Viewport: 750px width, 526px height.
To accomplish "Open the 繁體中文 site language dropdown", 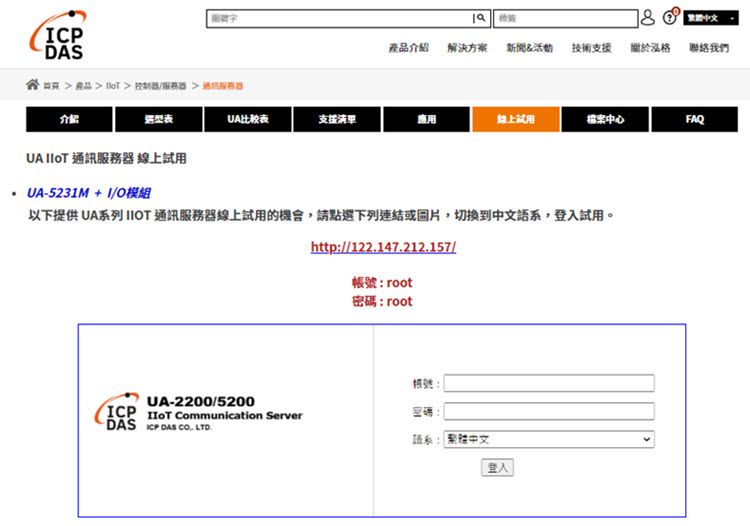I will coord(710,18).
